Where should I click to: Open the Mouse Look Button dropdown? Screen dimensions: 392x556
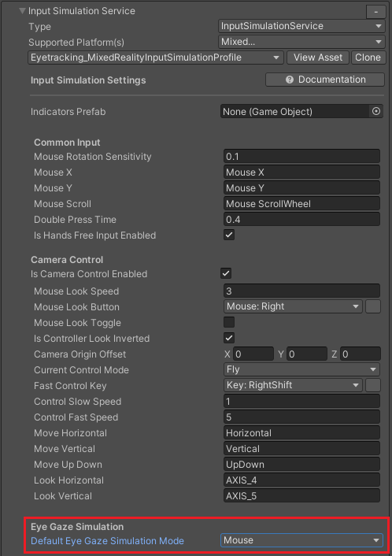293,306
